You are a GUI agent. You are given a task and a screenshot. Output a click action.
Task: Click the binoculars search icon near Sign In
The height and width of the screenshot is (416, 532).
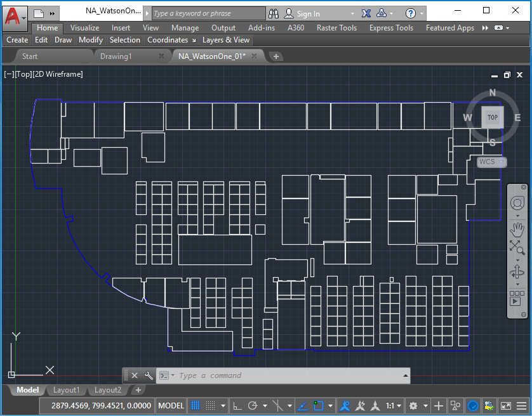tap(274, 13)
